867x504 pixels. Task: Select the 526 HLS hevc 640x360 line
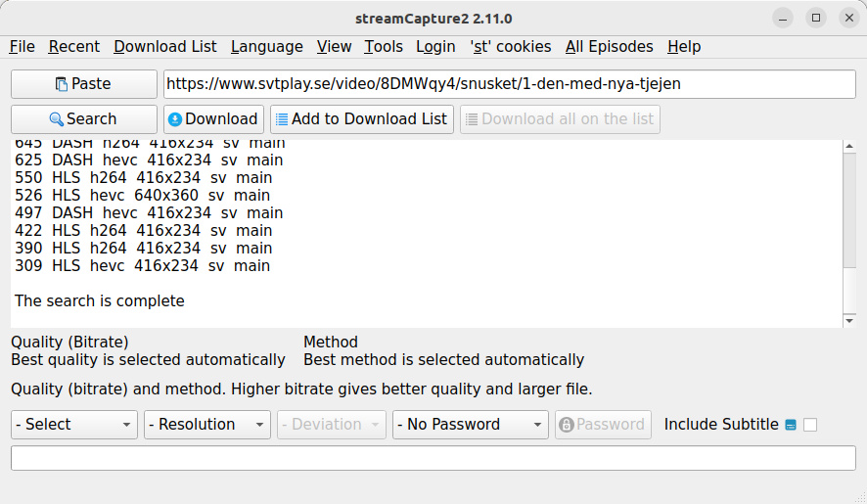pyautogui.click(x=143, y=196)
